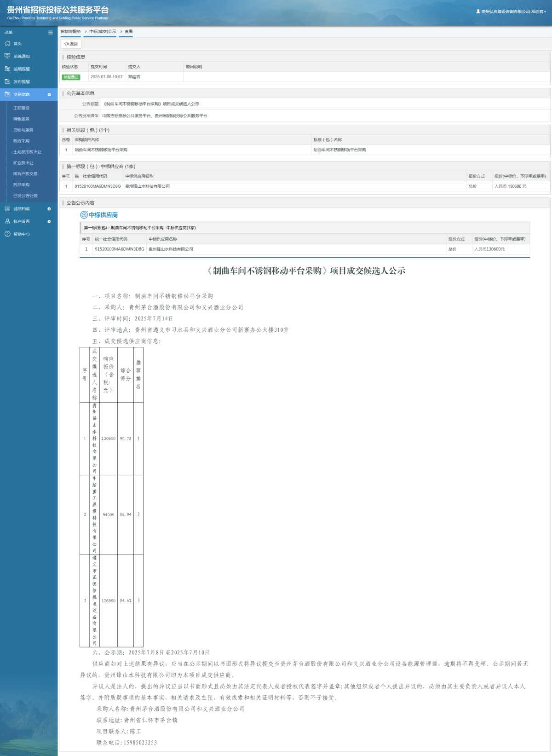552x756 pixels.
Task: Click the 货物与服务 breadcrumb link
Action: tap(70, 32)
